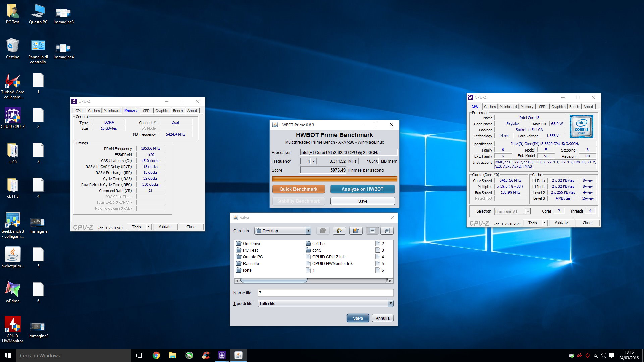Screen dimensions: 644x362
Task: Click the Processor field in HWBOT Prime
Action: 348,152
